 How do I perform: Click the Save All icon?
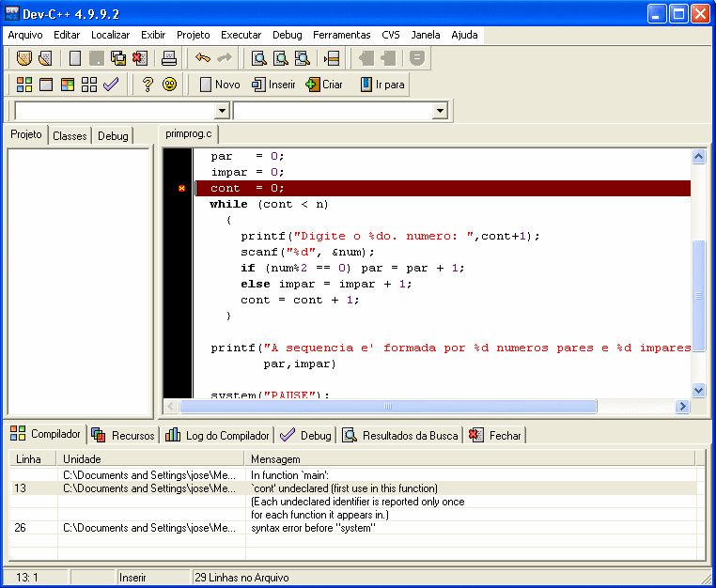(119, 58)
